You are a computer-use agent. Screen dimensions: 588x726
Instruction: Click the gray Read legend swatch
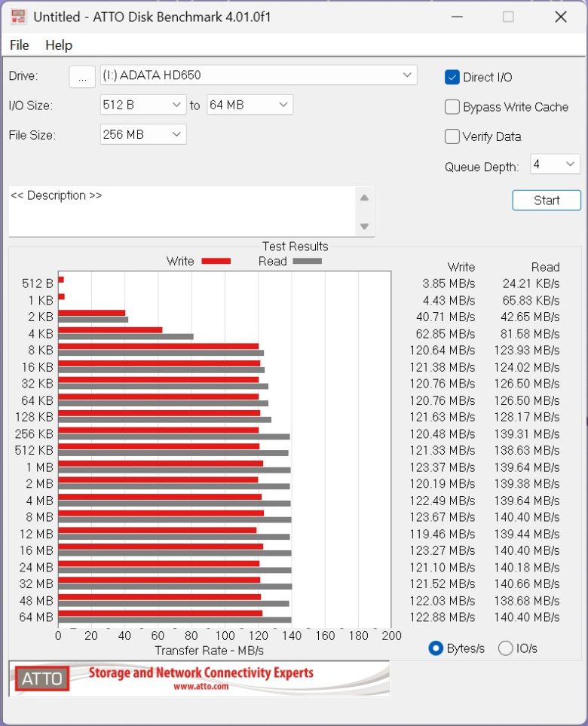308,261
